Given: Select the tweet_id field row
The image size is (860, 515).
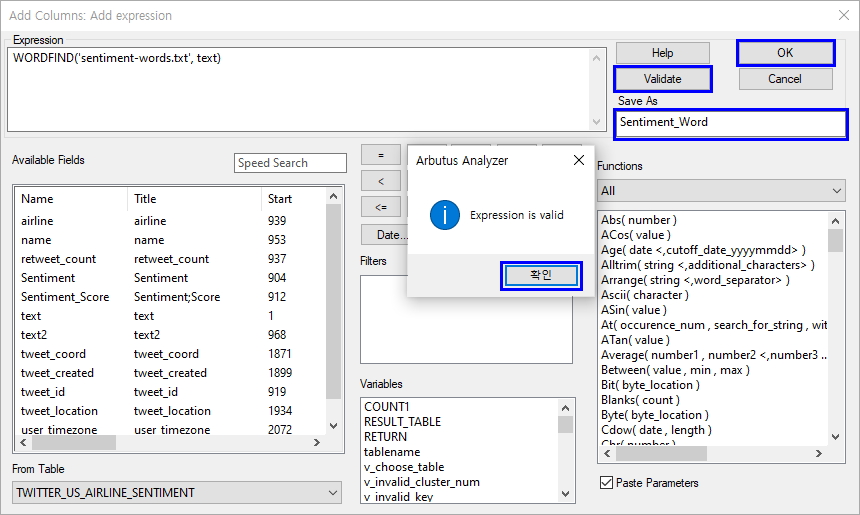Looking at the screenshot, I should (170, 392).
